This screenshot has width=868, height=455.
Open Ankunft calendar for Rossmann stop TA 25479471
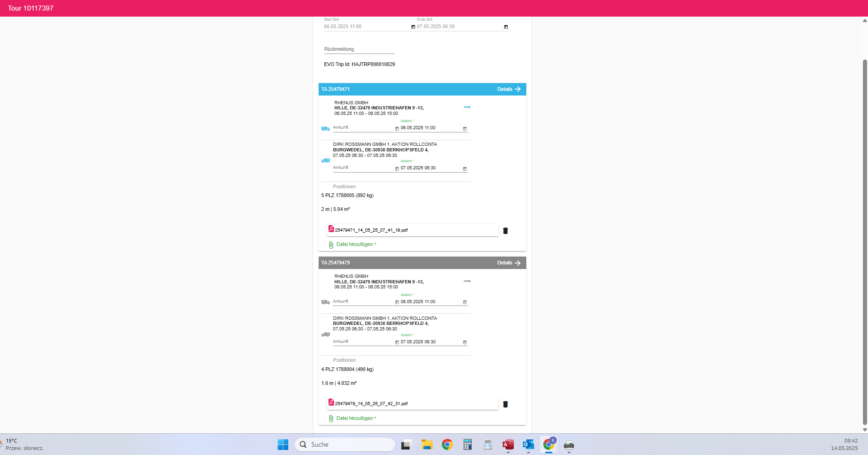coord(397,169)
